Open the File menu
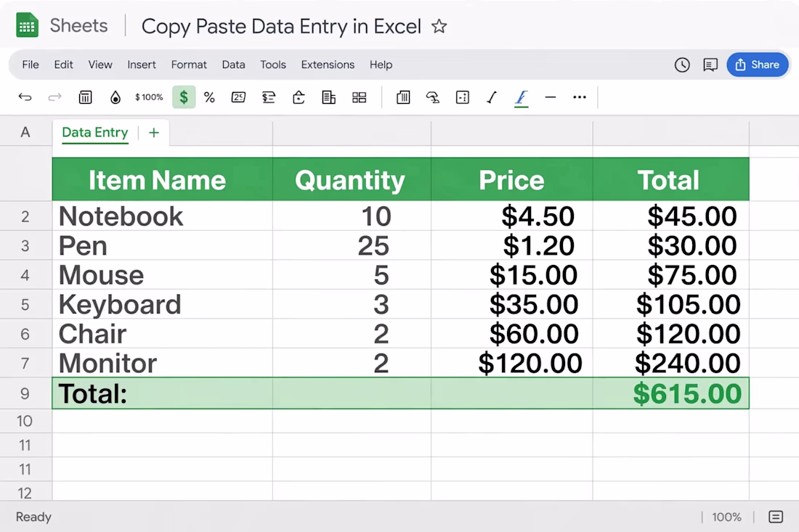The image size is (799, 532). tap(30, 65)
